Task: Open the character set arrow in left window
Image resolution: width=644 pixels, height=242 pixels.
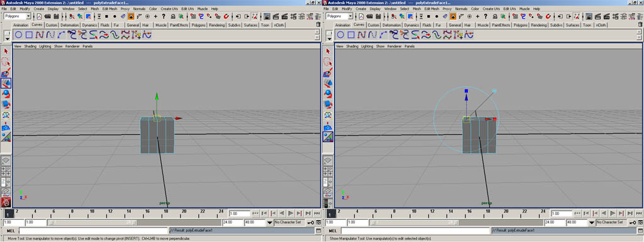Action: click(x=270, y=222)
